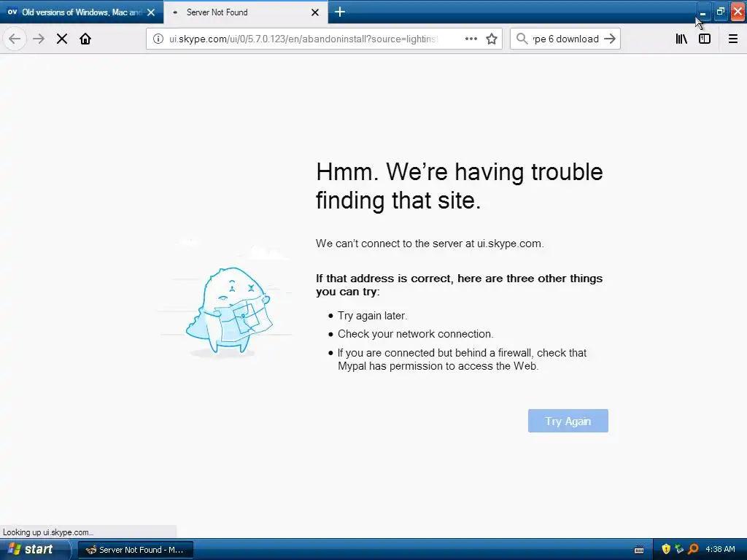Close the Old versions of Windows tab
This screenshot has height=560, width=747.
(x=151, y=12)
